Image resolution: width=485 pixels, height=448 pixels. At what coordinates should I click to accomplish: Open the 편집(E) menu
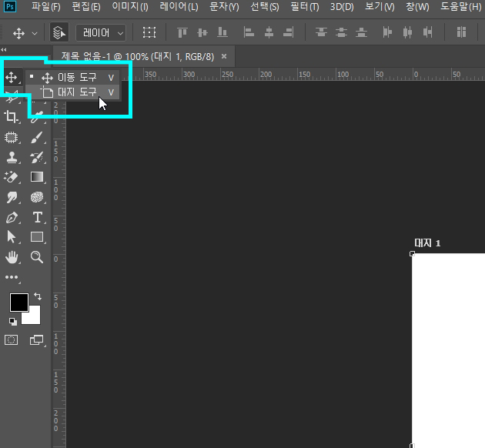(x=86, y=6)
